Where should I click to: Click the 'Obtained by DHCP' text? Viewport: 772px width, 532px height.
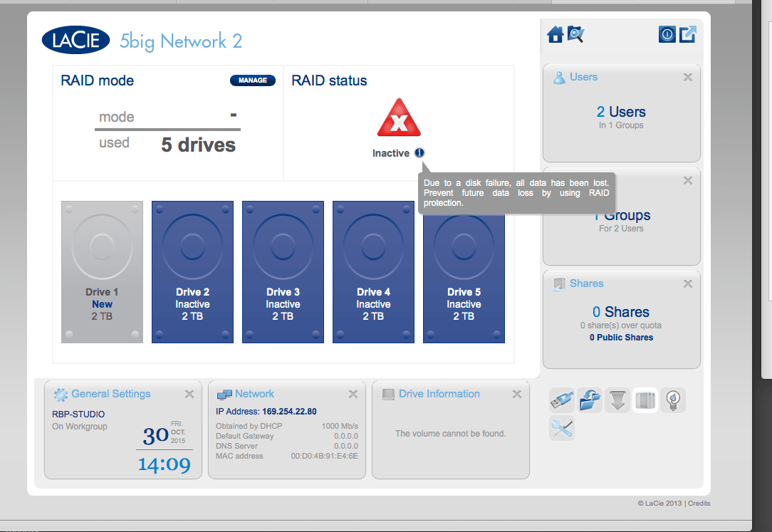click(x=249, y=426)
